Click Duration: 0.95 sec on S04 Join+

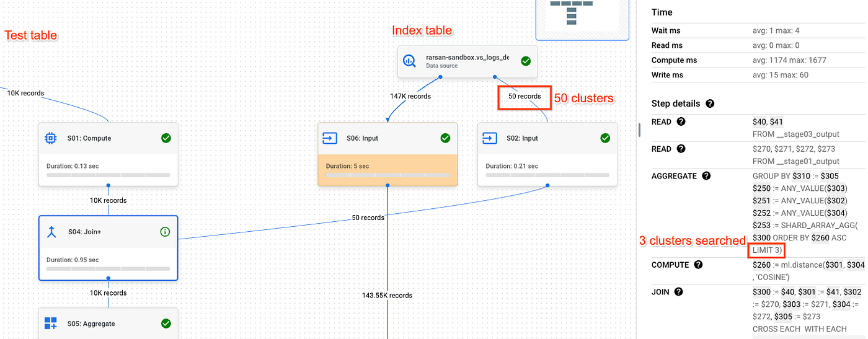tap(73, 259)
